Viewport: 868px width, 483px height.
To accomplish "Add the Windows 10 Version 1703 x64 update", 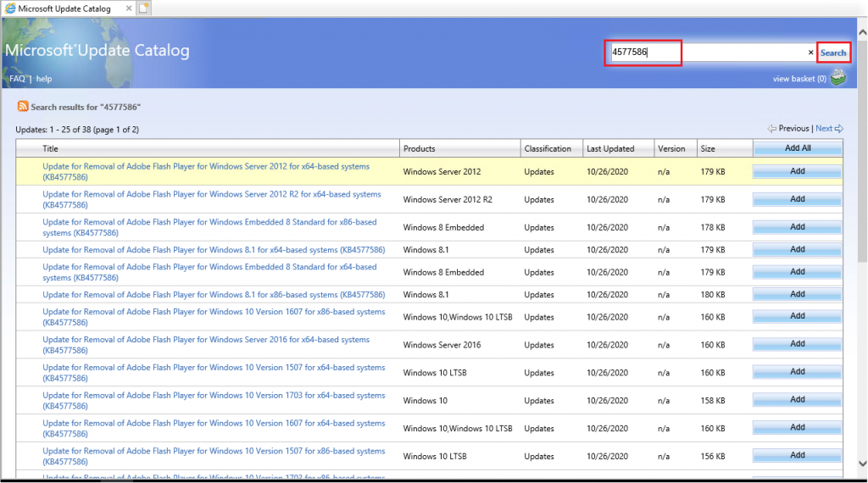I will click(798, 399).
